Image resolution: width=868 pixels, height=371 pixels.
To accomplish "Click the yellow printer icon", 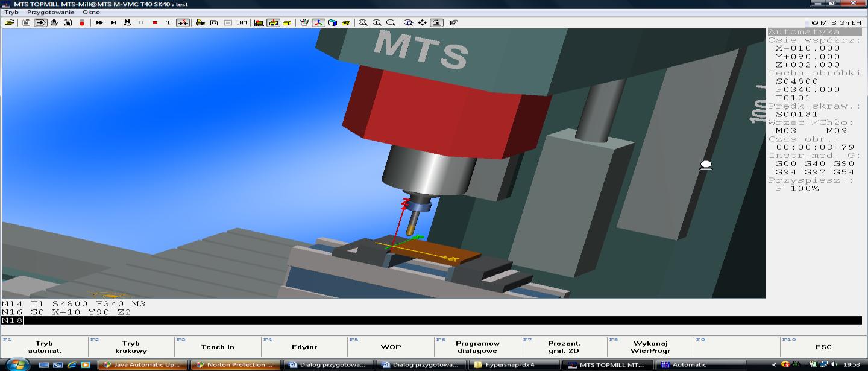I will pos(200,22).
